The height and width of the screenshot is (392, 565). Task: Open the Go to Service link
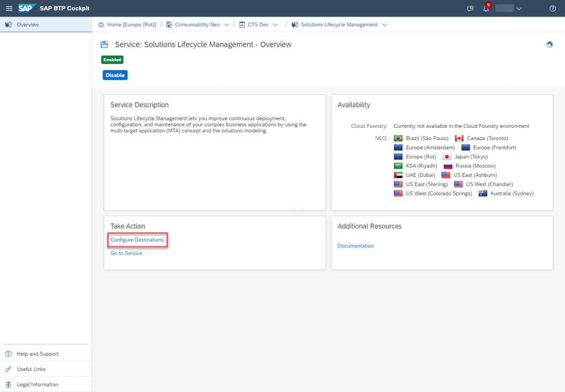[x=126, y=253]
